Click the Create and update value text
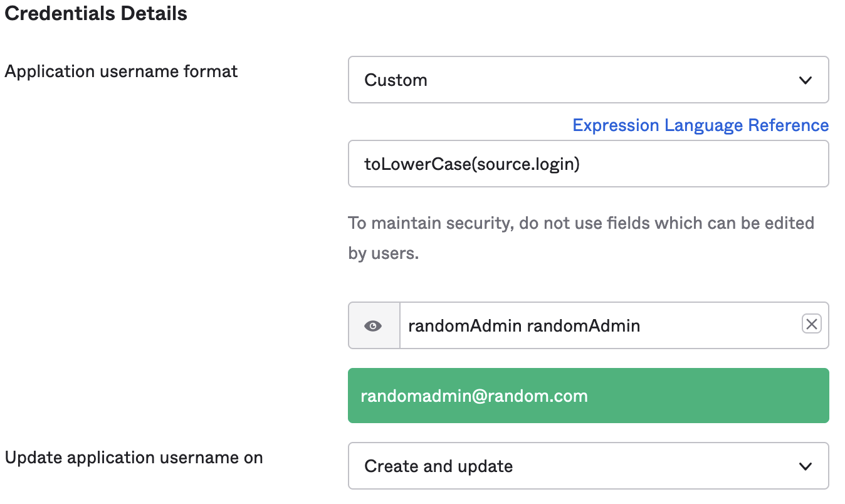The width and height of the screenshot is (845, 504). (438, 466)
